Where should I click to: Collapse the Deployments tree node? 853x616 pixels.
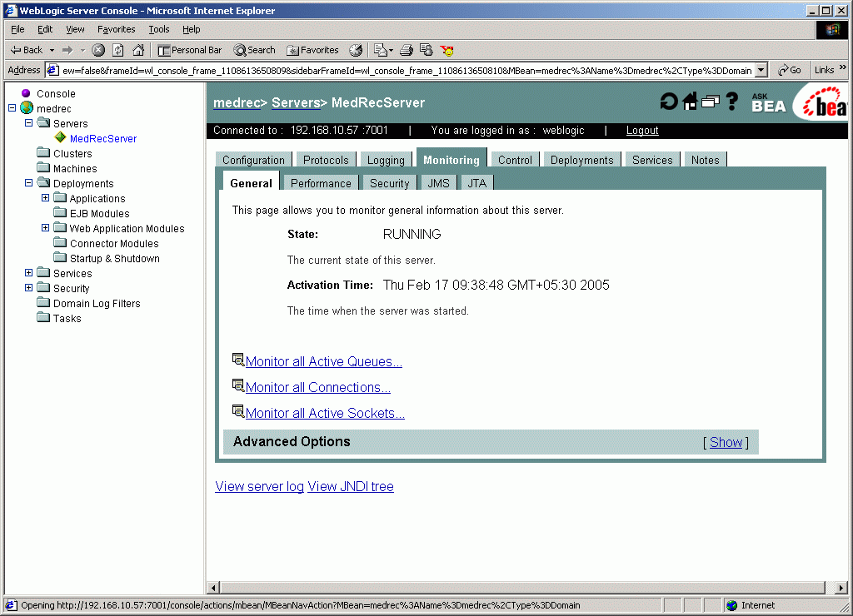click(29, 183)
